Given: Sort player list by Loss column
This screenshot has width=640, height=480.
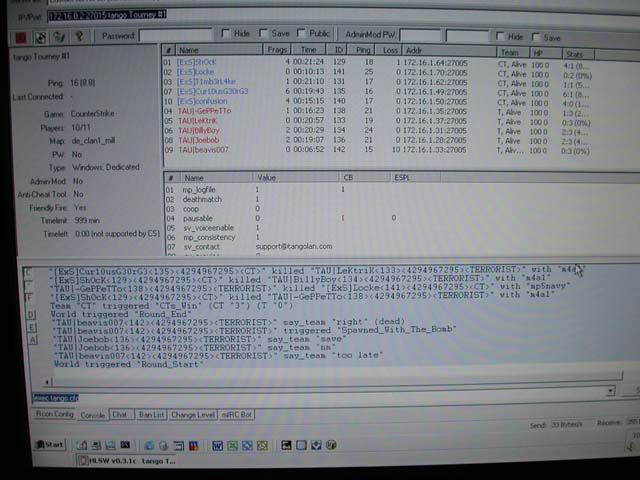Looking at the screenshot, I should [x=390, y=50].
